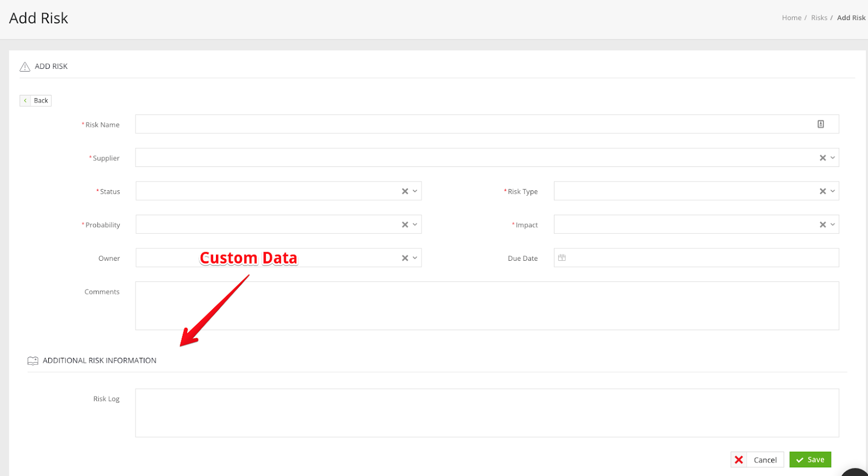Click the Status combo box field

tap(278, 191)
